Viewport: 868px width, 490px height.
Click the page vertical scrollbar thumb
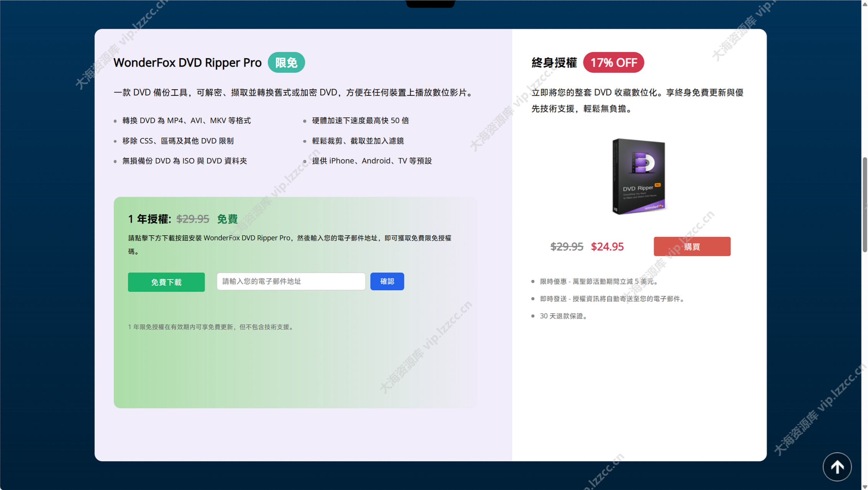pos(865,204)
